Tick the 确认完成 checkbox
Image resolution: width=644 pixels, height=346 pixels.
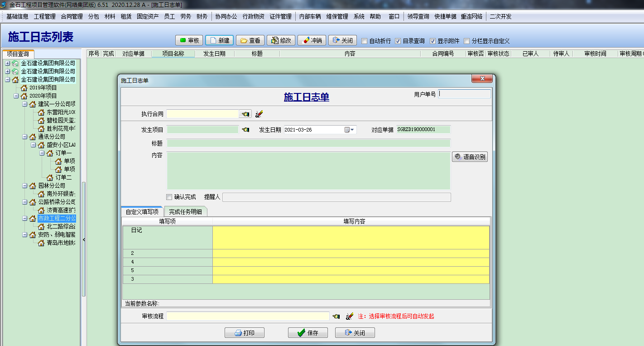pos(169,197)
